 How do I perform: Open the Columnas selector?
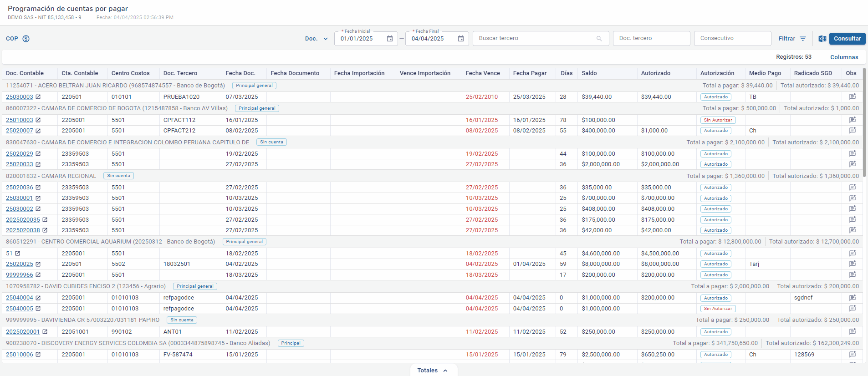[844, 57]
